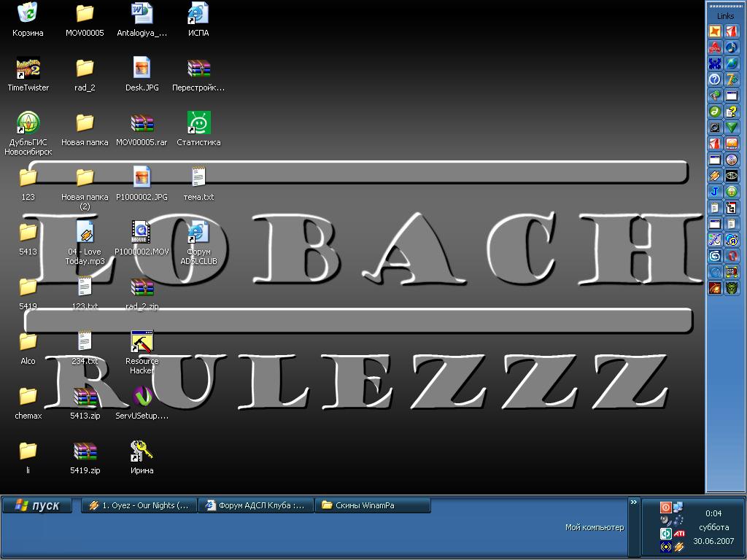
Task: Launch the orange star icon in Links bar
Action: (x=715, y=31)
